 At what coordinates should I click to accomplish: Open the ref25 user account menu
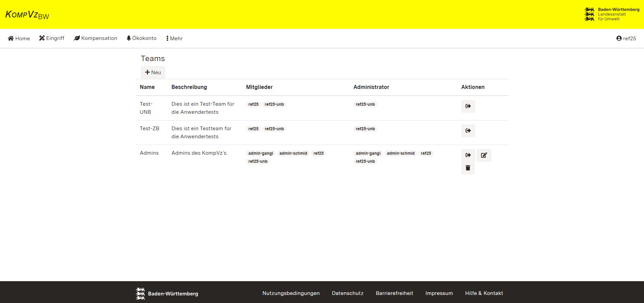click(x=626, y=38)
